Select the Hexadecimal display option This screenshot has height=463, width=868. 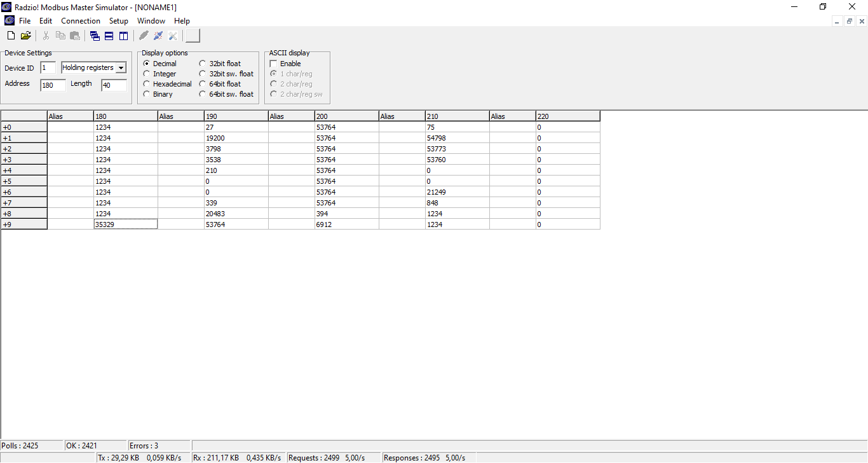click(x=147, y=83)
